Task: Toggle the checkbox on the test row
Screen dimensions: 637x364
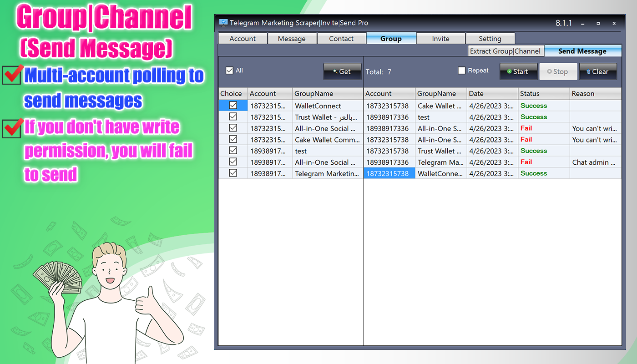Action: point(233,150)
